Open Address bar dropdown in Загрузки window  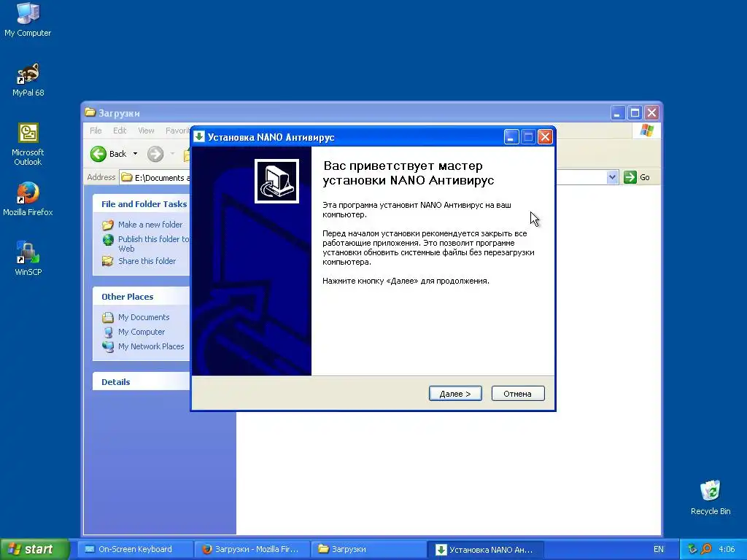point(612,177)
